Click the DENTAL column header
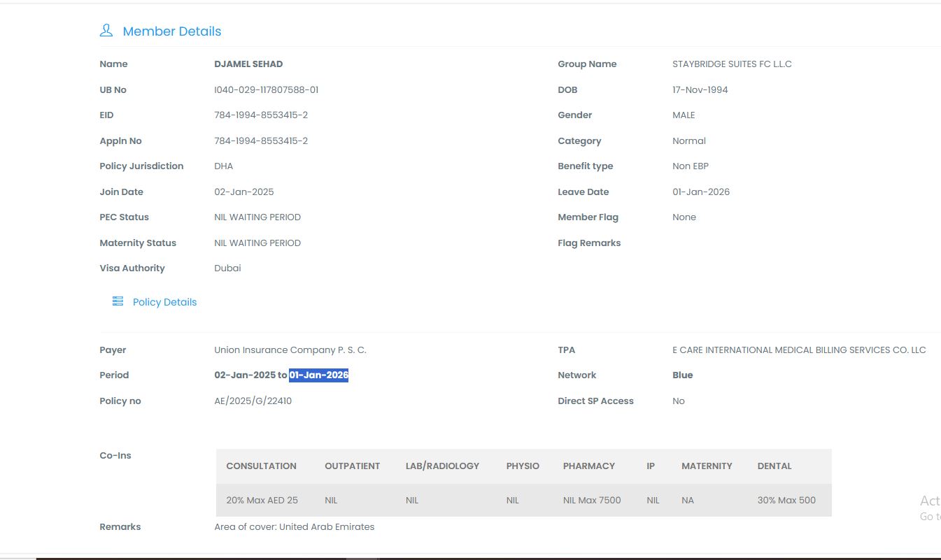The width and height of the screenshot is (941, 560). (x=774, y=466)
